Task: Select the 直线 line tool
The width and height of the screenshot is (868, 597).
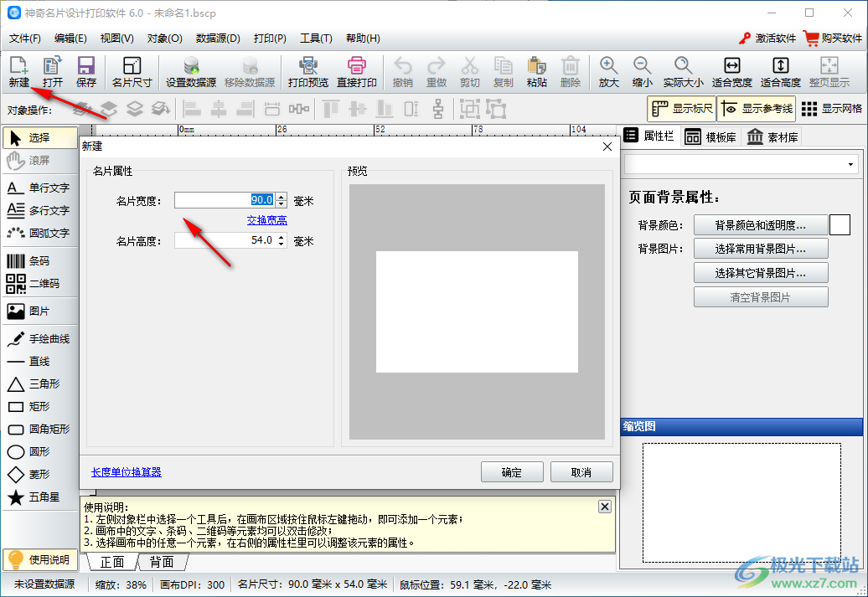Action: [39, 362]
